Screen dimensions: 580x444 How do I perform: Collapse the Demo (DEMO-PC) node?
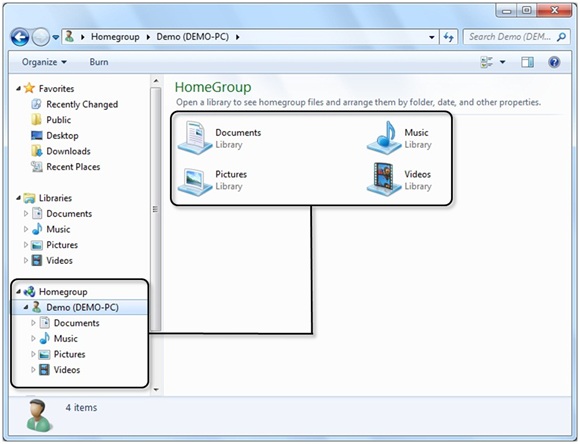coord(26,307)
